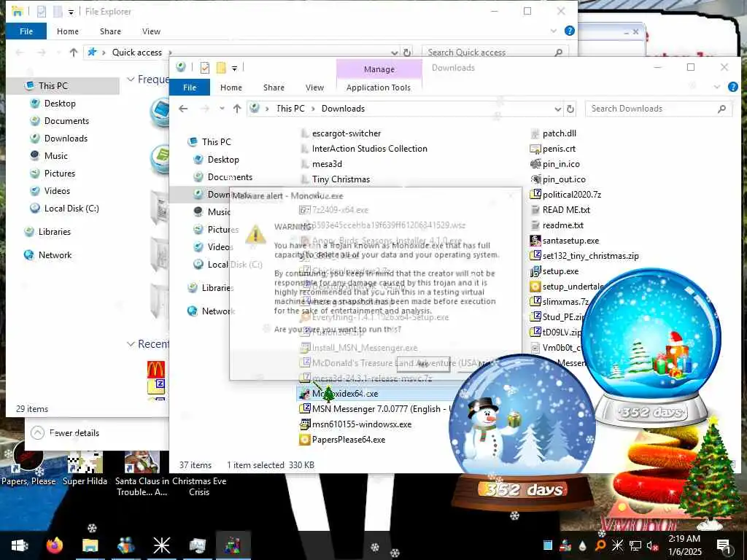Click the Properties quick access icon in Downloads window
The width and height of the screenshot is (747, 560).
[205, 68]
